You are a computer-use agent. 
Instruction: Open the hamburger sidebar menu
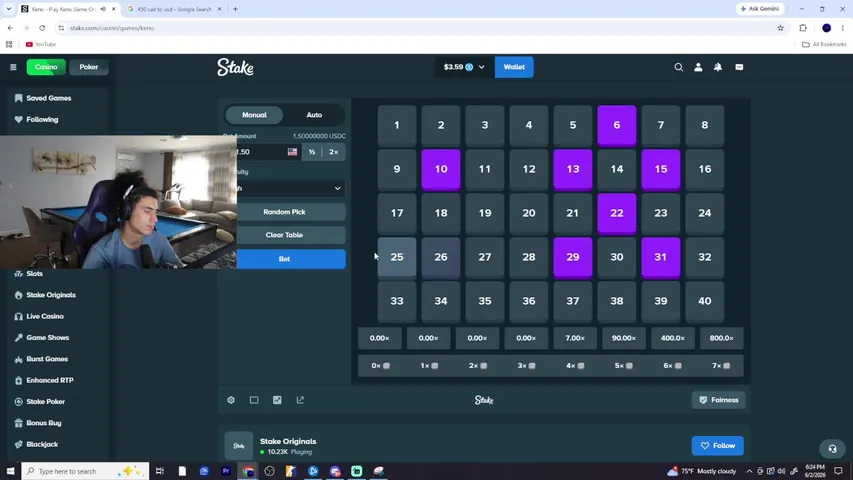(13, 67)
